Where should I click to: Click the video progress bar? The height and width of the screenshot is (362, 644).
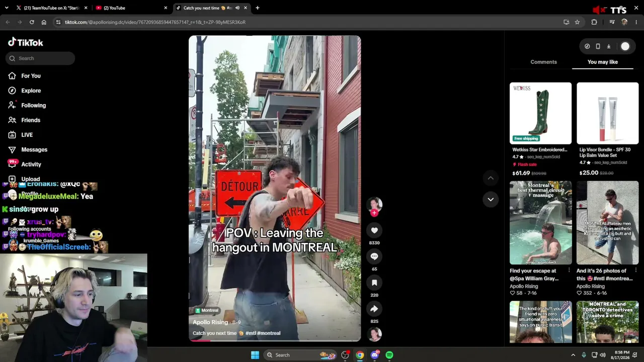pos(275,340)
